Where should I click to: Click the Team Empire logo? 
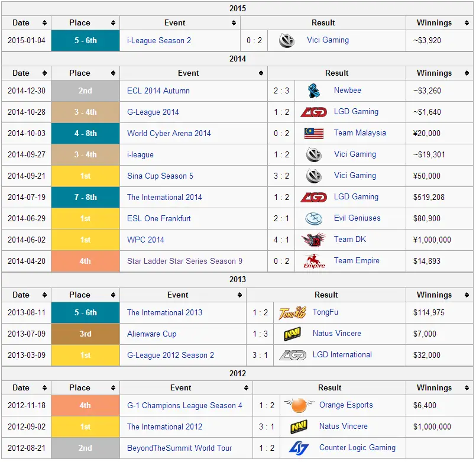(x=314, y=261)
